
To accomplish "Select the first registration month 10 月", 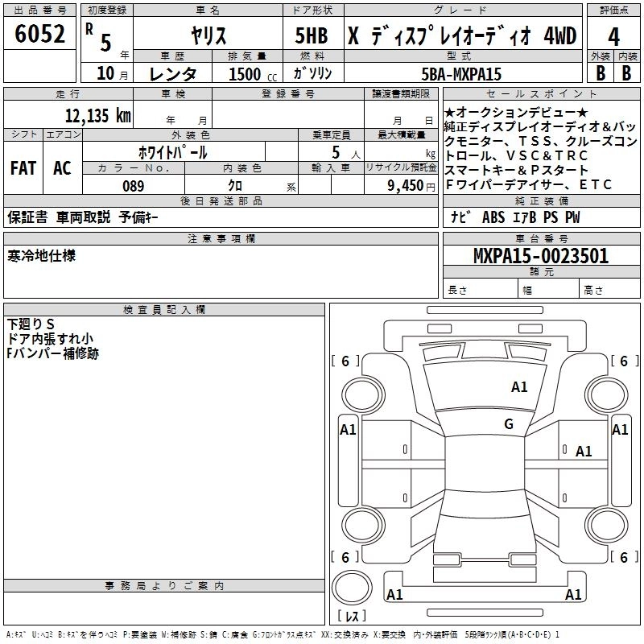I will coord(112,73).
